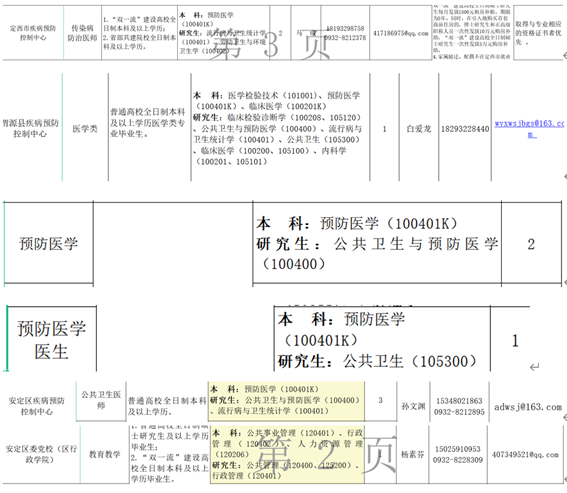
Task: Select the 417186975@qq.com email cell
Action: (x=401, y=33)
